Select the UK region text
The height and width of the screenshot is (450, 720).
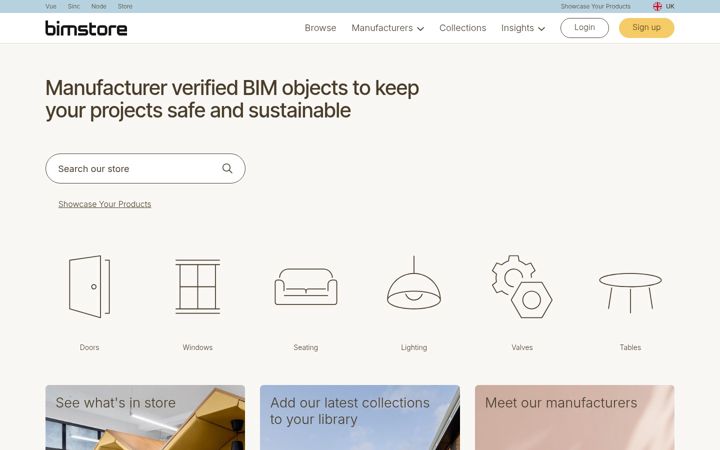click(x=670, y=6)
